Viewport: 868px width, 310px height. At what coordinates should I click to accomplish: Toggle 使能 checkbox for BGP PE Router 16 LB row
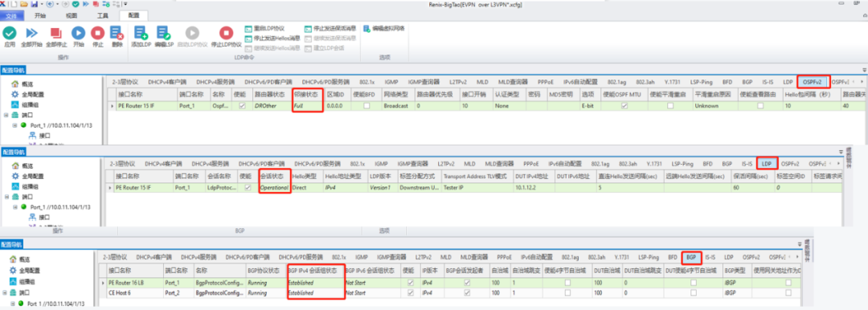(410, 283)
